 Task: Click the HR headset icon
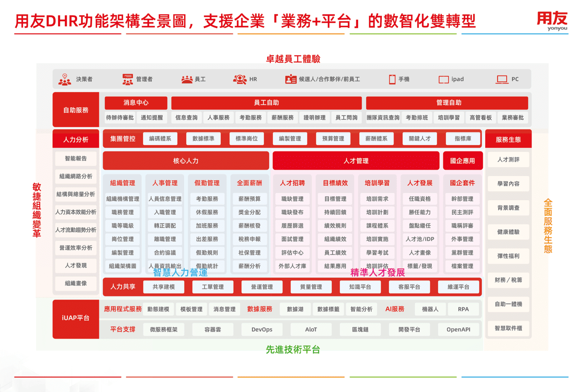tap(240, 79)
